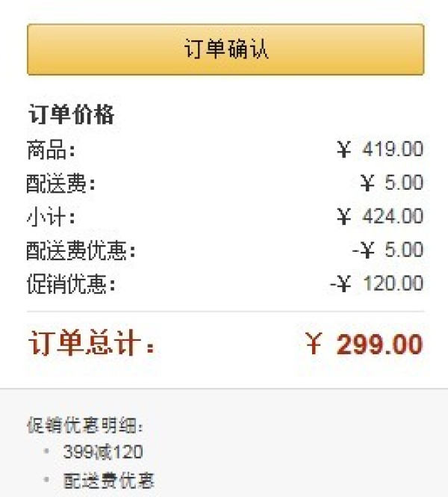
Task: Select the 订单价格 heading
Action: click(71, 114)
